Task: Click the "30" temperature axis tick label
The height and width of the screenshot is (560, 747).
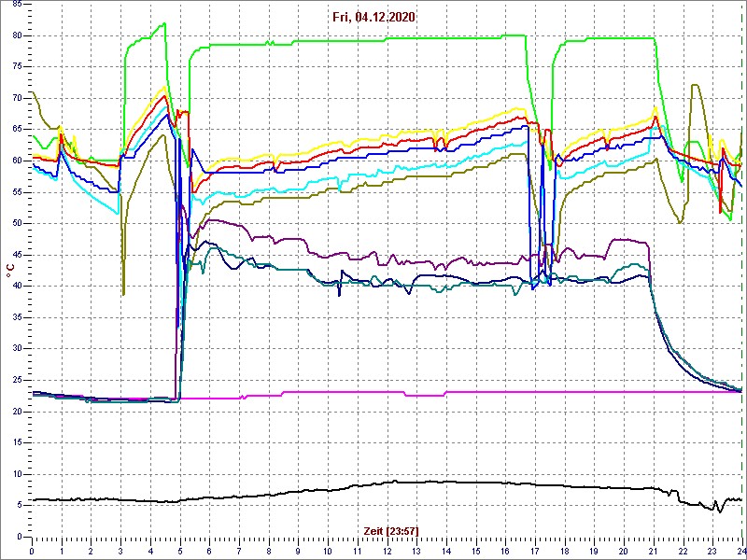Action: click(x=16, y=348)
